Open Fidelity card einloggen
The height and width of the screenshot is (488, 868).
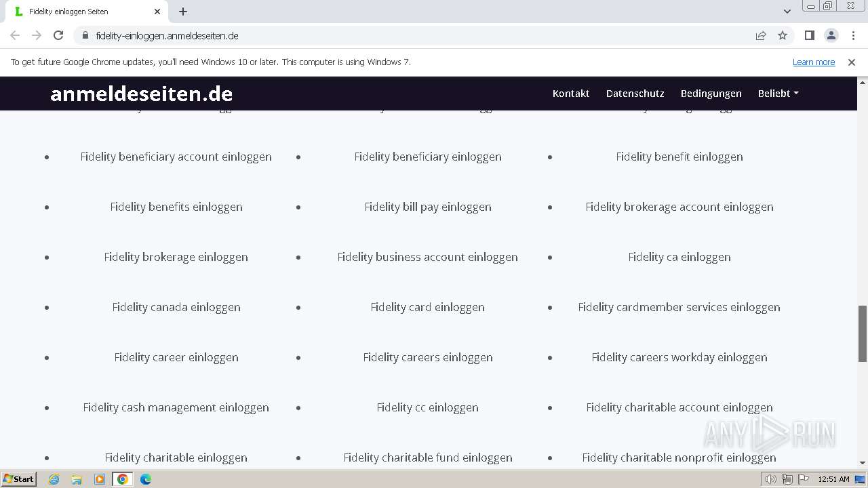(x=428, y=307)
